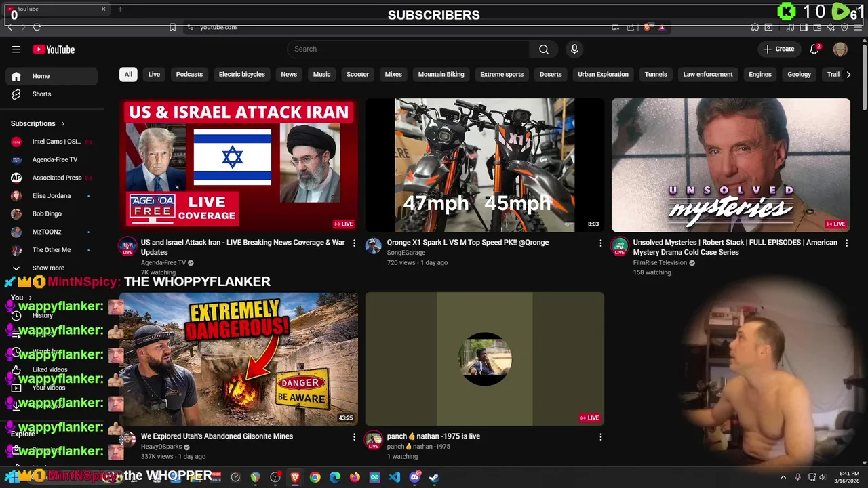This screenshot has width=868, height=488.
Task: Start voice search with microphone icon
Action: click(574, 49)
